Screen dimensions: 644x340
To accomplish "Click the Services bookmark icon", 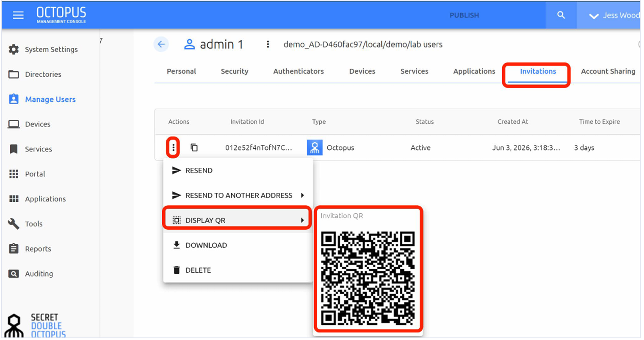I will [x=14, y=149].
